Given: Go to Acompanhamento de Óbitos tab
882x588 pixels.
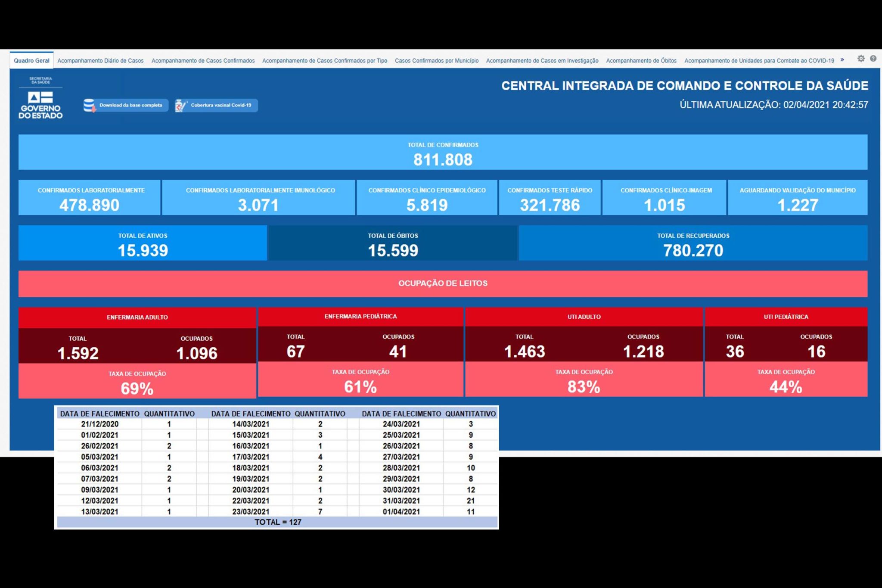Looking at the screenshot, I should click(641, 61).
